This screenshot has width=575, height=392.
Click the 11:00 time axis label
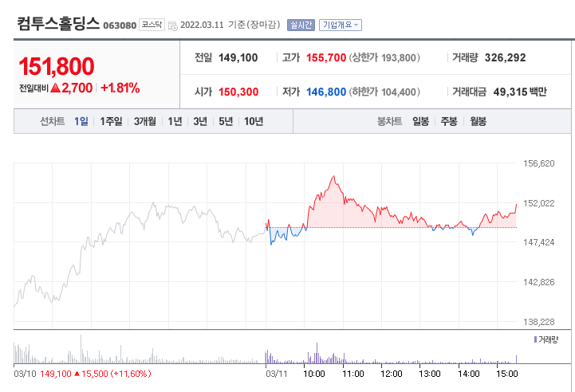[x=352, y=374]
